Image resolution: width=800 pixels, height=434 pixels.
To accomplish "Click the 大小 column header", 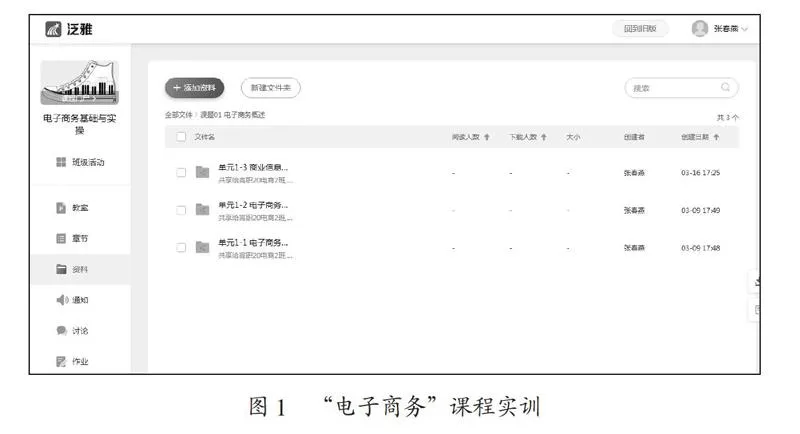I will point(573,137).
